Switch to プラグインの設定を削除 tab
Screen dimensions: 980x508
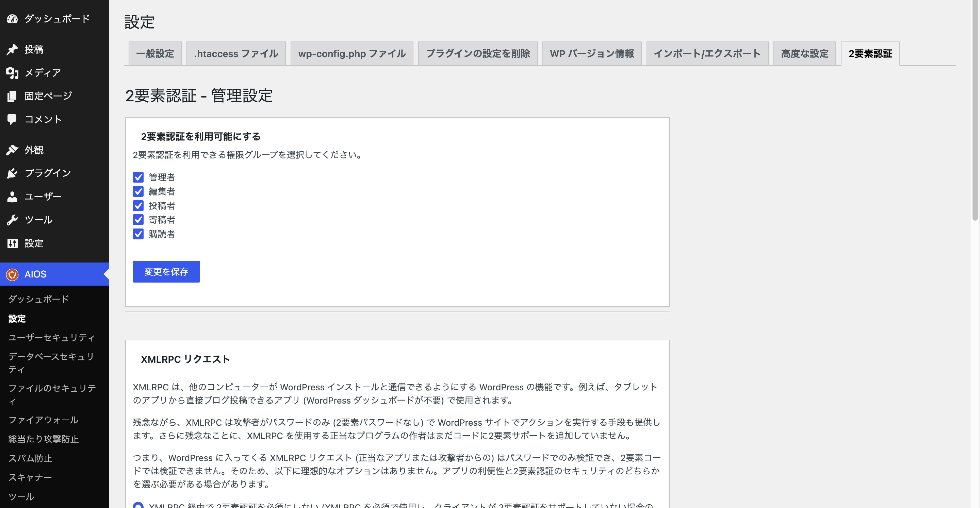pos(478,54)
